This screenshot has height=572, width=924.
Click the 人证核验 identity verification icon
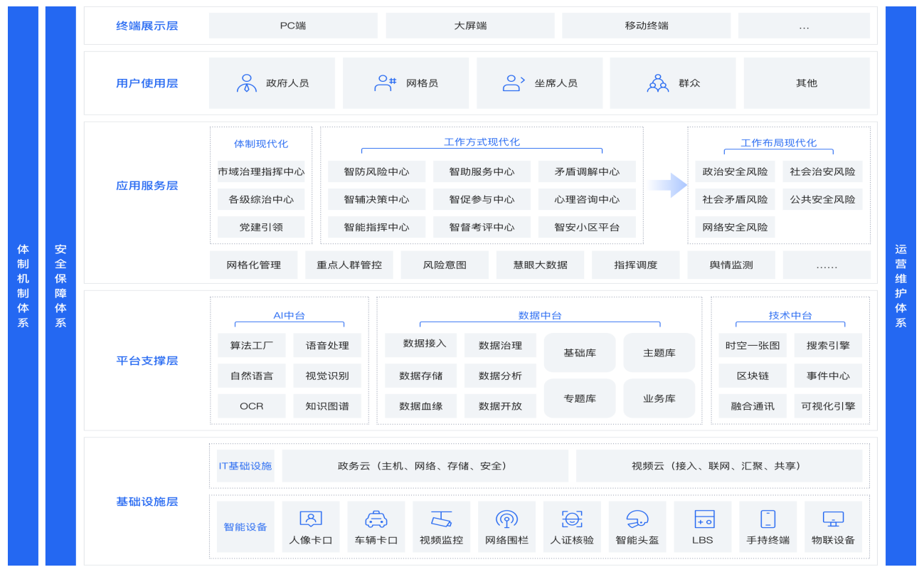(x=572, y=518)
